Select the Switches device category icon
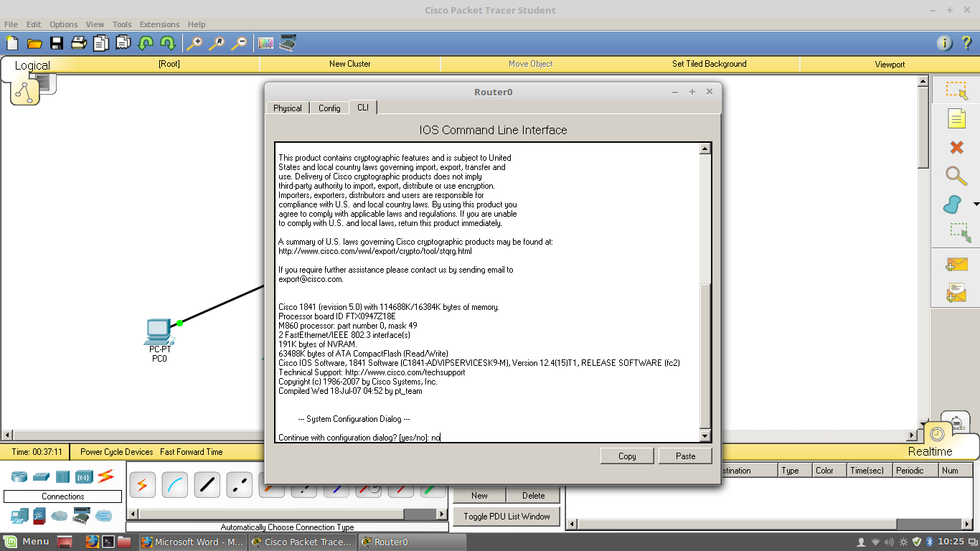Viewport: 980px width, 551px height. click(x=41, y=476)
